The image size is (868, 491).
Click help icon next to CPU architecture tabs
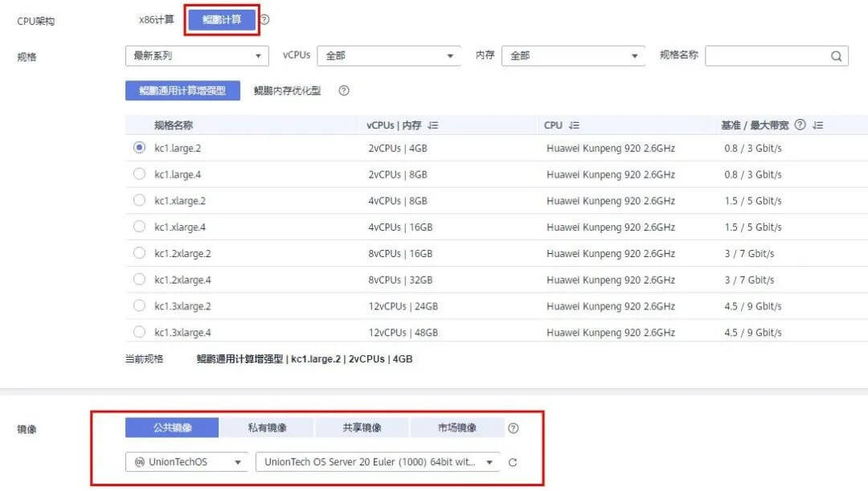point(264,19)
